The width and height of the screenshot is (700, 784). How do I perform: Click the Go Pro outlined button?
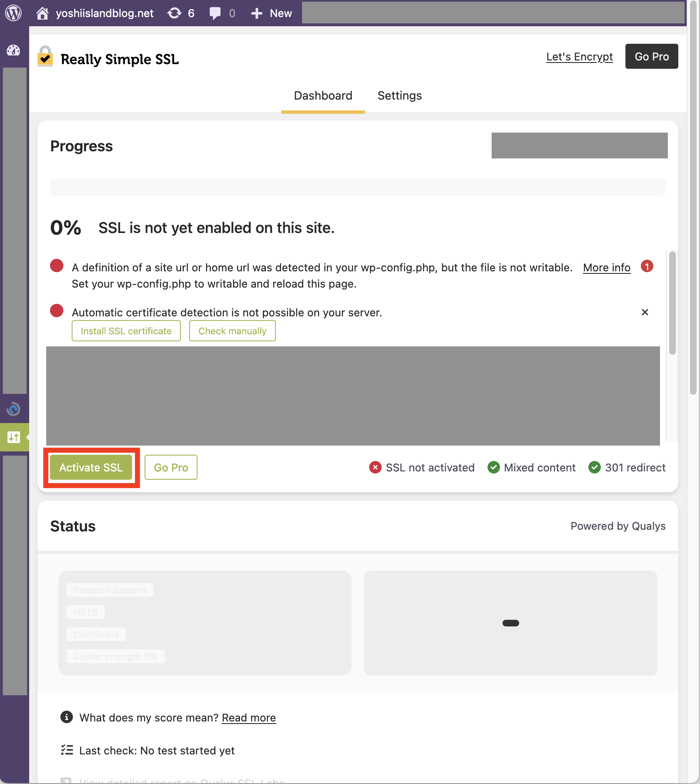(x=171, y=468)
